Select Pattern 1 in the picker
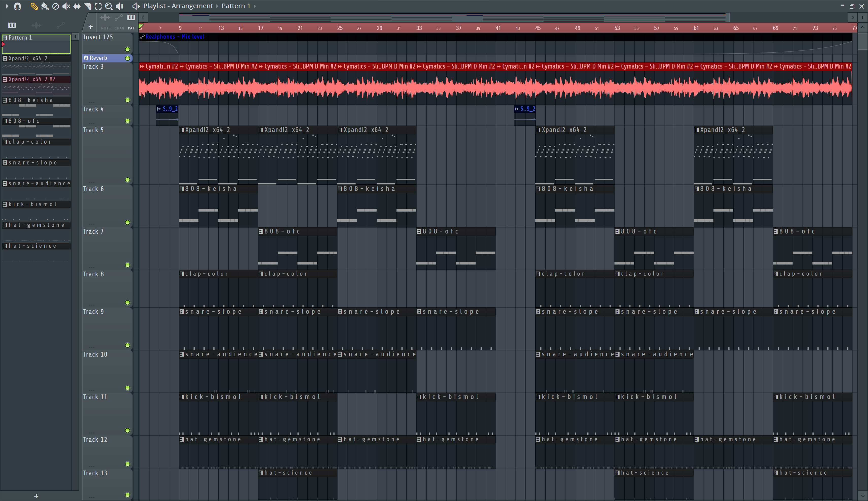The height and width of the screenshot is (501, 868). [x=36, y=44]
